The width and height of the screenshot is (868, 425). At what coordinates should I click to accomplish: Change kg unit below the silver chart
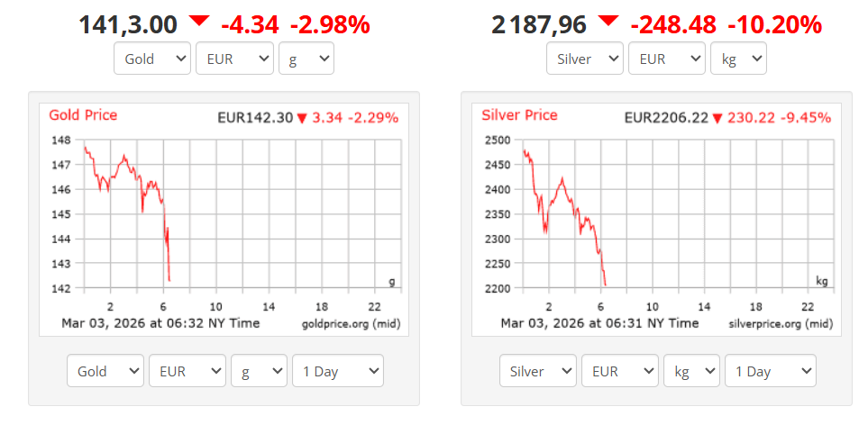tap(691, 371)
